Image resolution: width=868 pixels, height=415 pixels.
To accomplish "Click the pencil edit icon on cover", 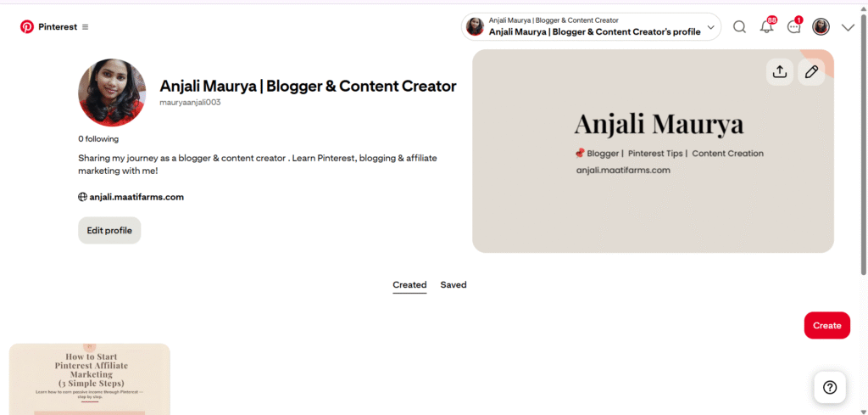I will 811,72.
